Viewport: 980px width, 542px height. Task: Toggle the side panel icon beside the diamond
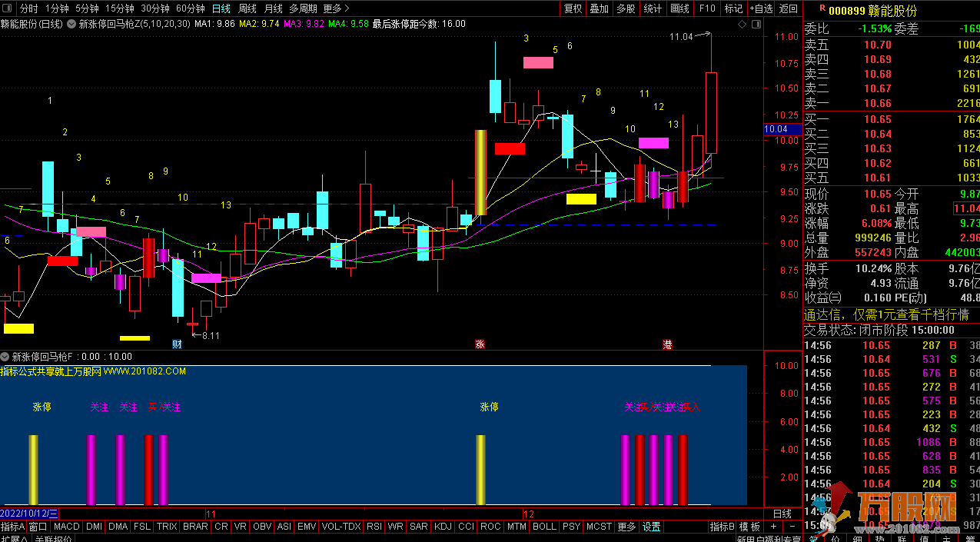click(756, 24)
